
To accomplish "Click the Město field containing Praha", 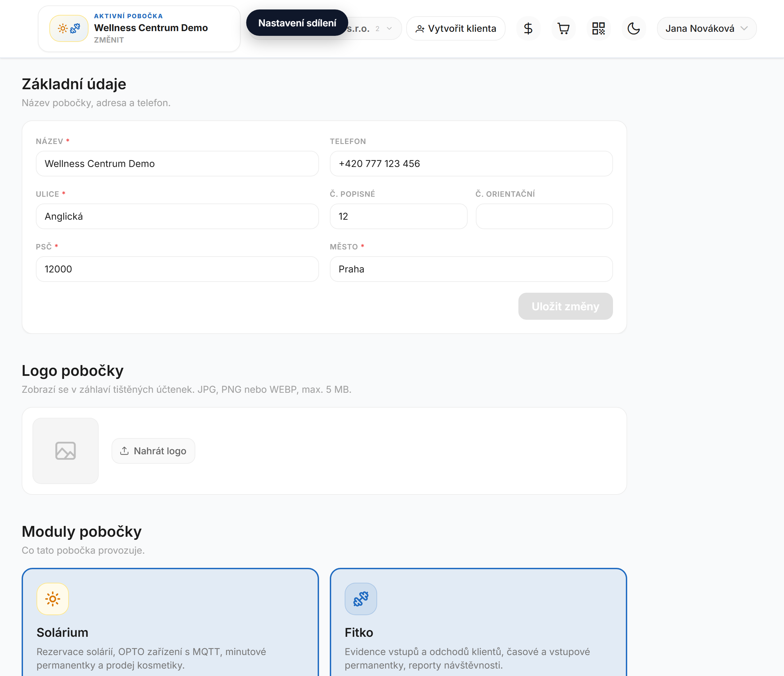I will pyautogui.click(x=471, y=269).
